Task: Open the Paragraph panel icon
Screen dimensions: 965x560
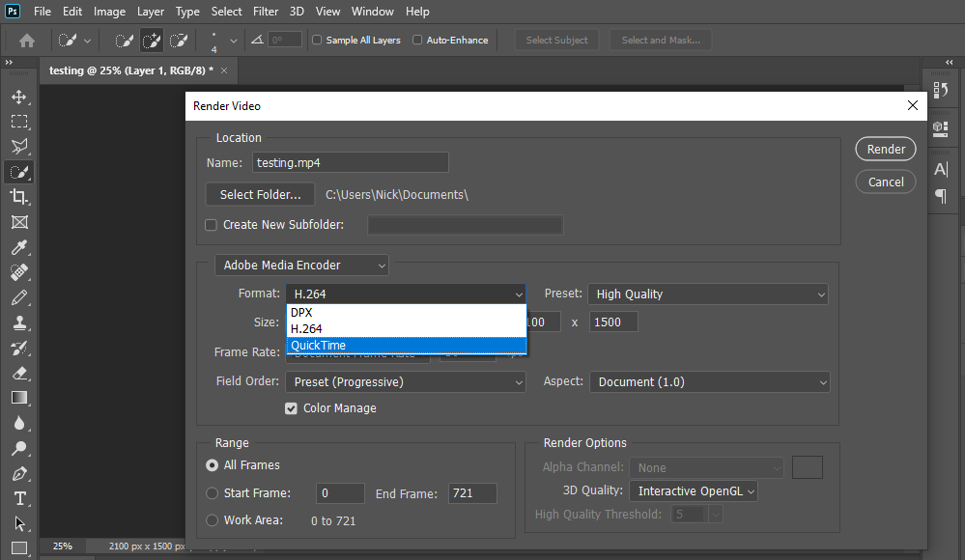Action: point(941,196)
